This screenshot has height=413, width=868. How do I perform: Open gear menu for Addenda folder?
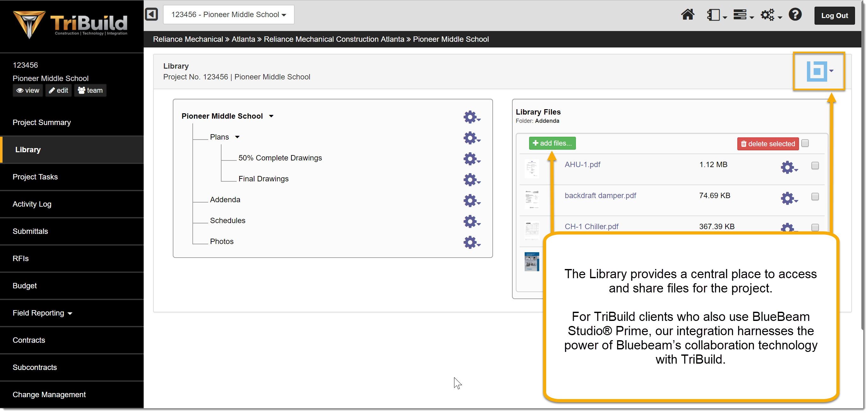[471, 200]
